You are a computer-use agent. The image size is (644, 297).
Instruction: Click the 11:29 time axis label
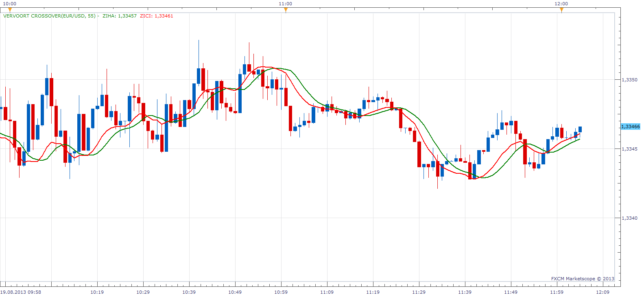(x=419, y=292)
